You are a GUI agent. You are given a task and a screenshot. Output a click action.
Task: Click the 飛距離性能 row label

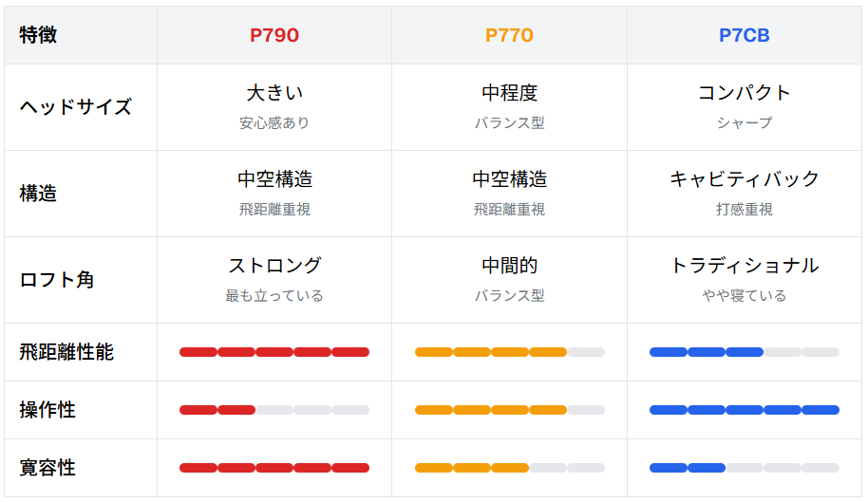pos(66,352)
